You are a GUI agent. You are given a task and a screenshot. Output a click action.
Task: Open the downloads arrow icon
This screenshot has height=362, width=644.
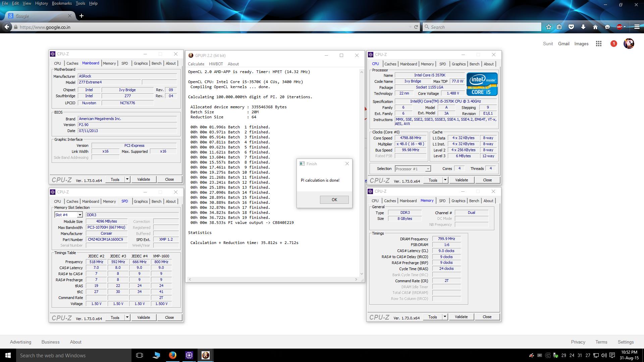[583, 27]
